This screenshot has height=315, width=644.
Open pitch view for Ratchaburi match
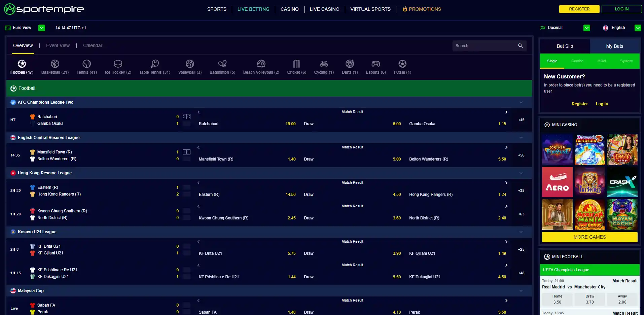coord(186,117)
